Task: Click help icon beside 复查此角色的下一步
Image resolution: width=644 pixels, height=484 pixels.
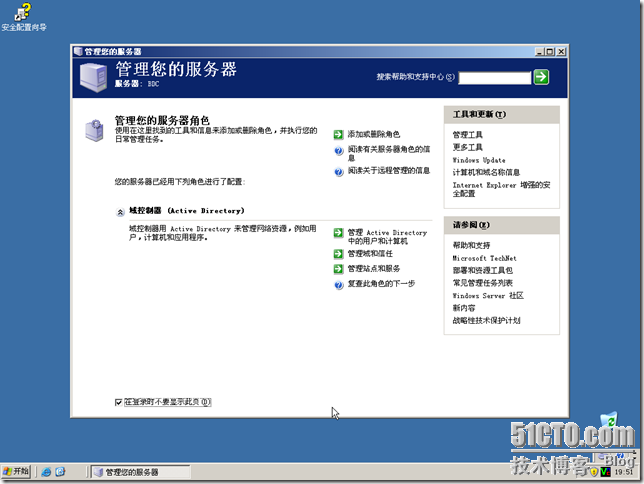Action: pyautogui.click(x=338, y=284)
